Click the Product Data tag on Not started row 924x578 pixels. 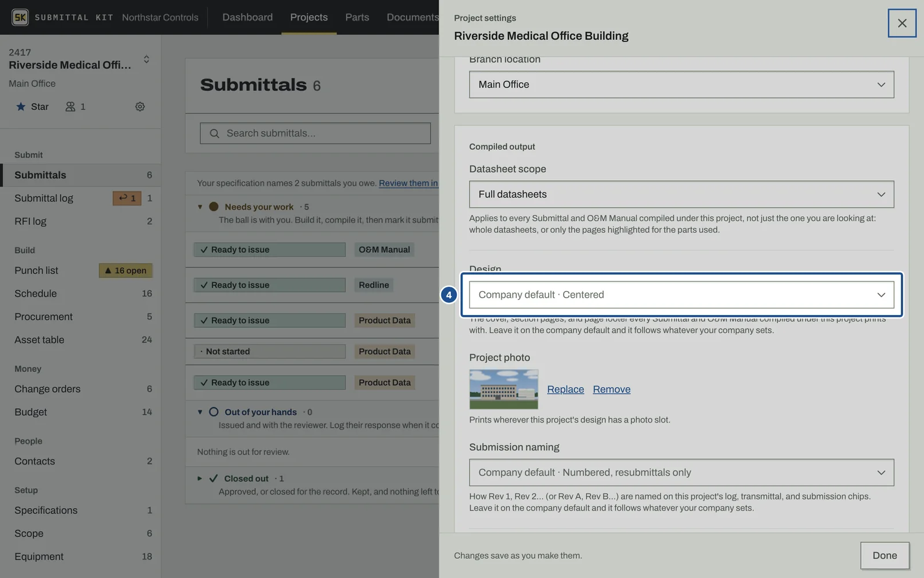coord(385,351)
